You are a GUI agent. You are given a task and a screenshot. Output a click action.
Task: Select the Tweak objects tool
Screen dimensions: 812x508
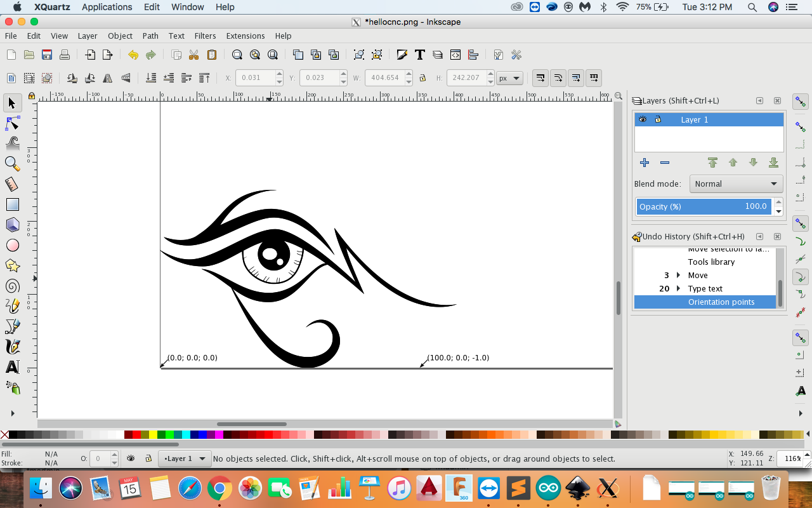12,143
